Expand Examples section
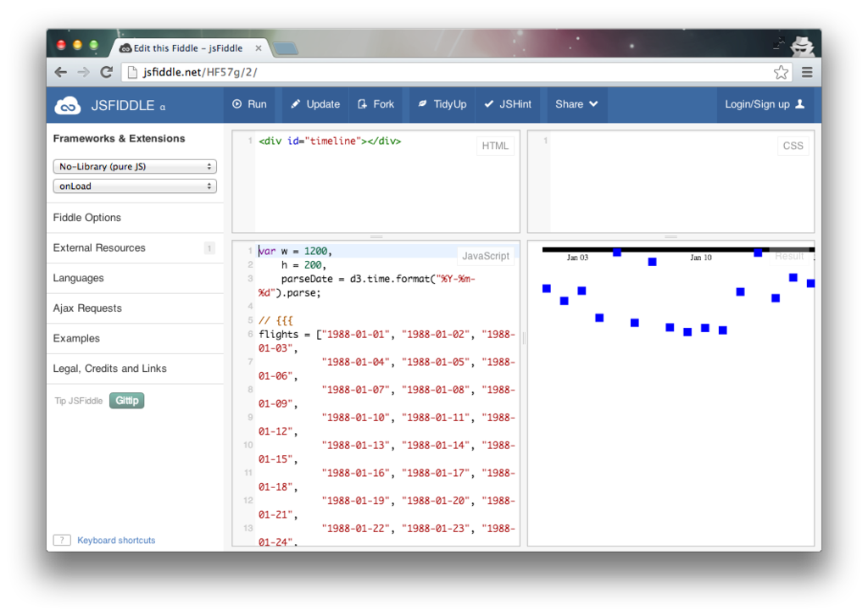 tap(136, 338)
